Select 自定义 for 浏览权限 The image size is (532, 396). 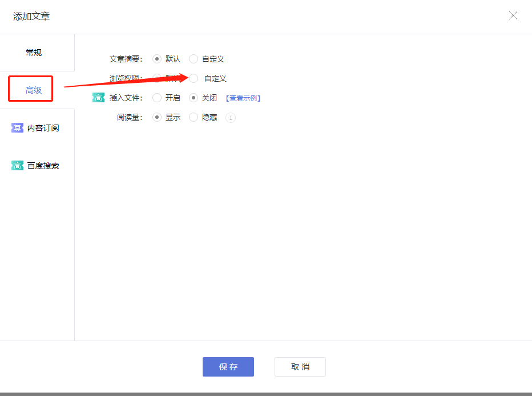tap(194, 78)
